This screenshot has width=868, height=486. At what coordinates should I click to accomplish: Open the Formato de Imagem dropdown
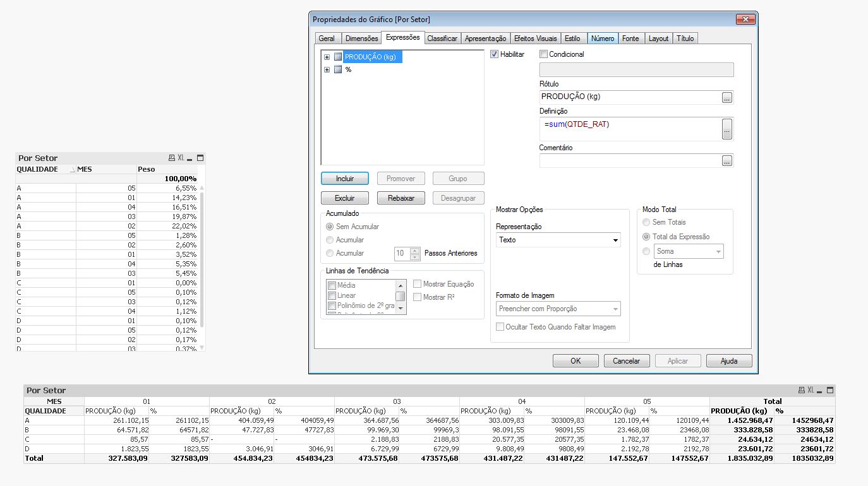558,309
